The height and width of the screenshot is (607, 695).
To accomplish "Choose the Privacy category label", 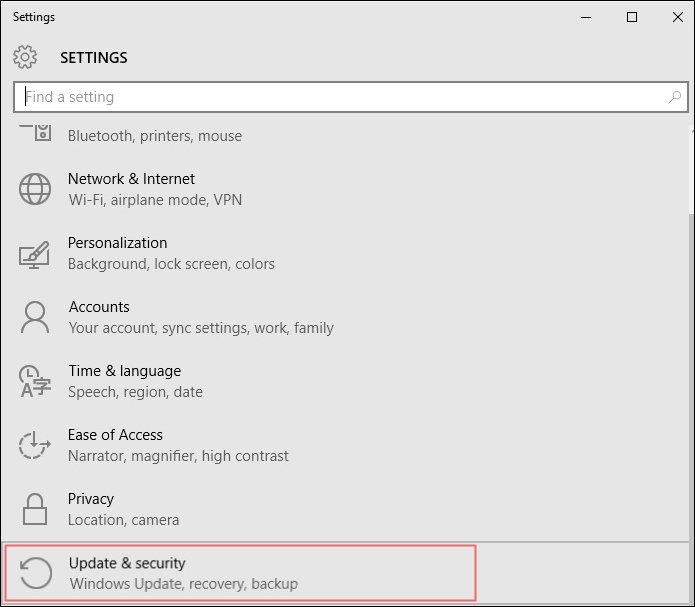I will click(91, 499).
